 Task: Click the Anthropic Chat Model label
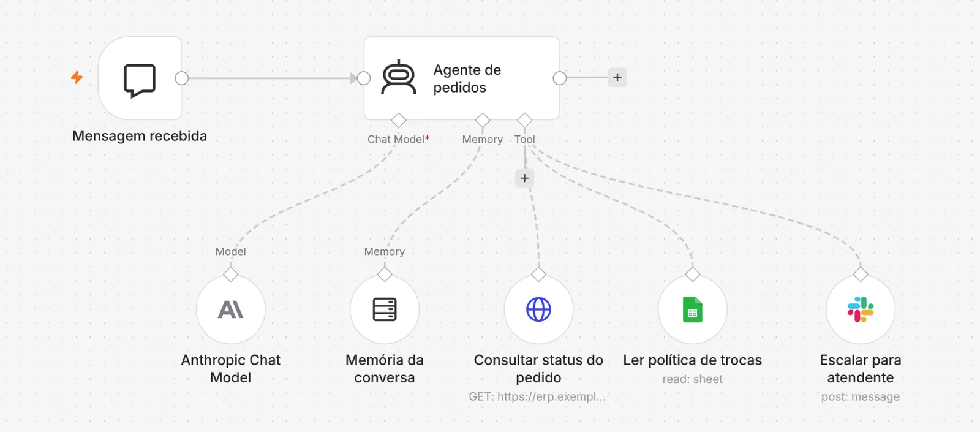[x=231, y=369]
